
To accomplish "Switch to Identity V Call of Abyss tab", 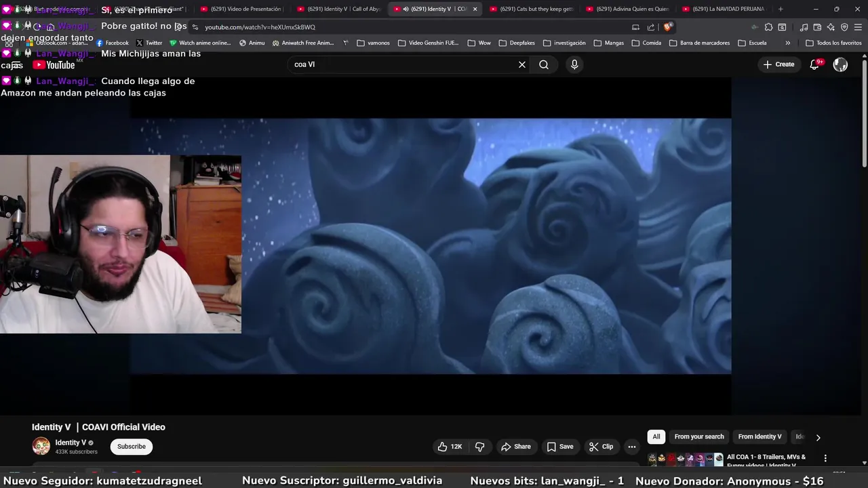I will tap(338, 9).
